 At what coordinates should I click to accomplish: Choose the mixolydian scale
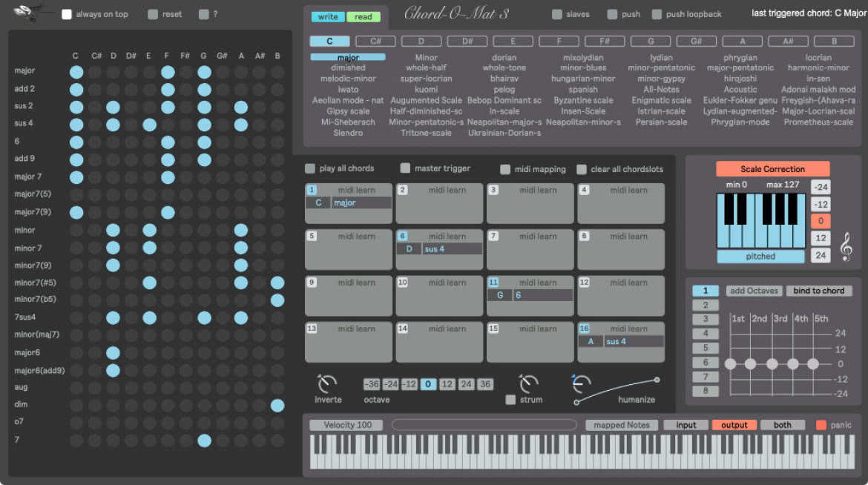coord(583,58)
